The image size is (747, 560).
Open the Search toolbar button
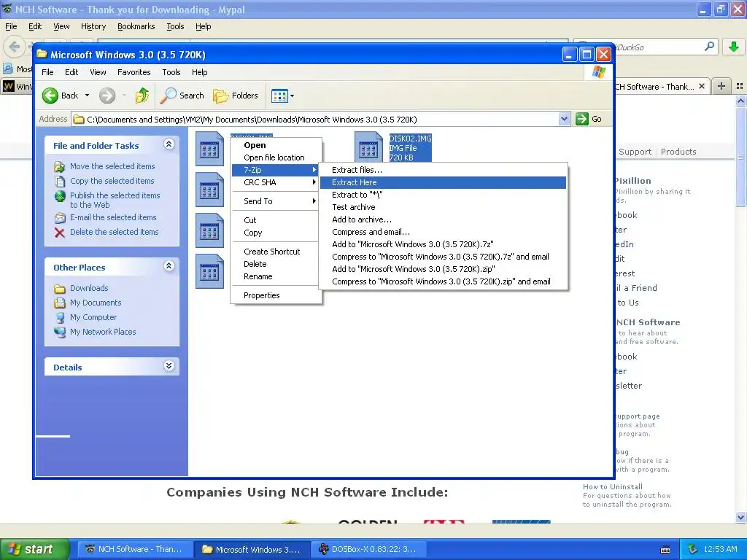point(182,96)
